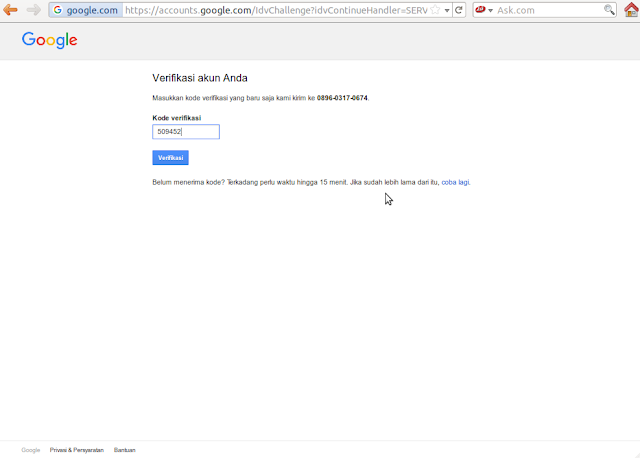The image size is (640, 458).
Task: Open the Bantuan footer link
Action: coord(124,450)
